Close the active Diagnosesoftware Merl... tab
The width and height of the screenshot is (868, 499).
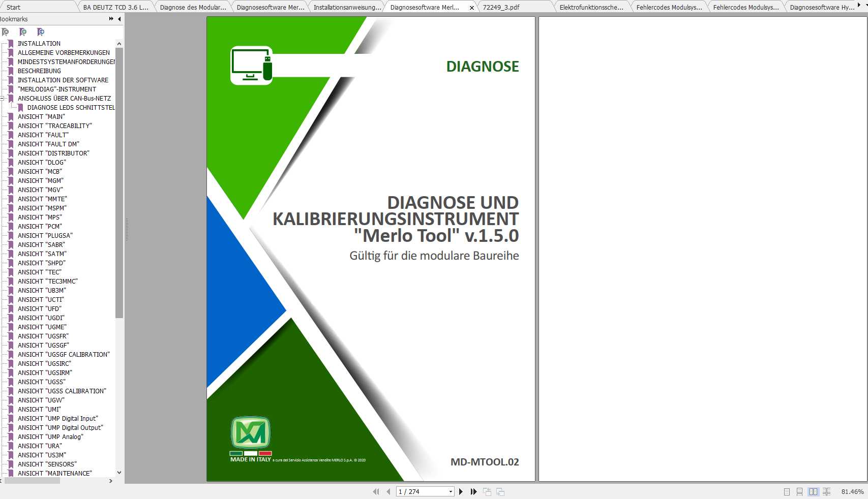pyautogui.click(x=472, y=8)
